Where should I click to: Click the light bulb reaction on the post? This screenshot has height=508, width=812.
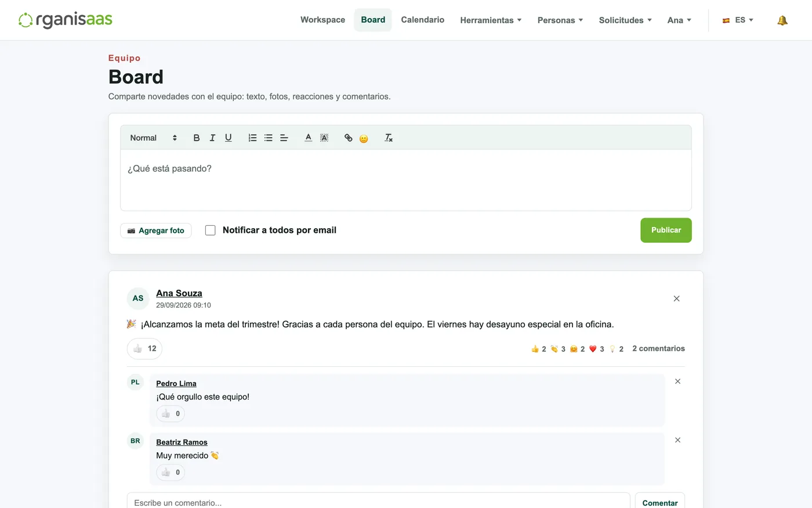[x=617, y=349]
